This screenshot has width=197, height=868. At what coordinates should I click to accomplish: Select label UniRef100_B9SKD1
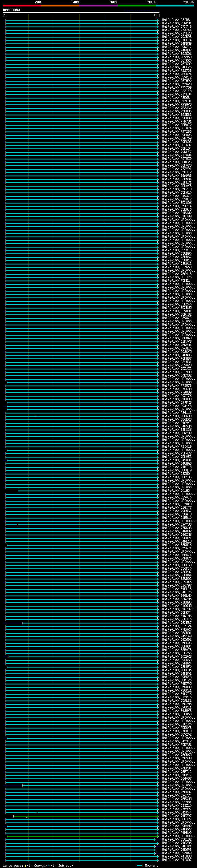click(x=177, y=54)
